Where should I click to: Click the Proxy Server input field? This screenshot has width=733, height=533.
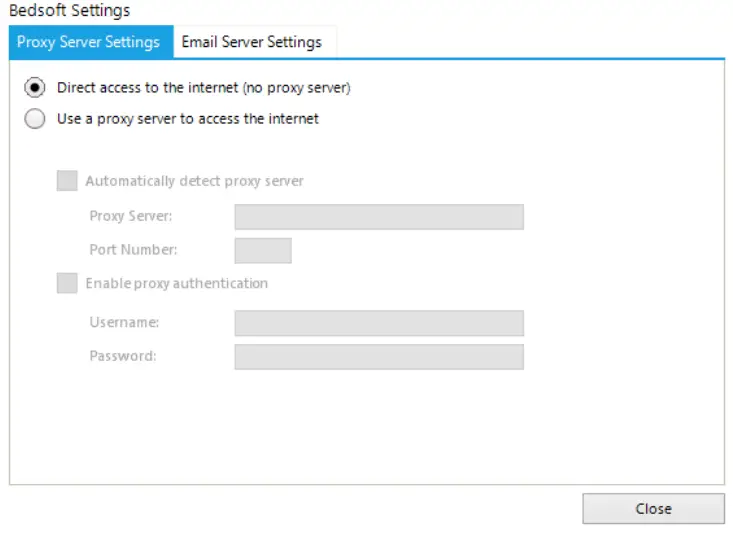tap(379, 217)
